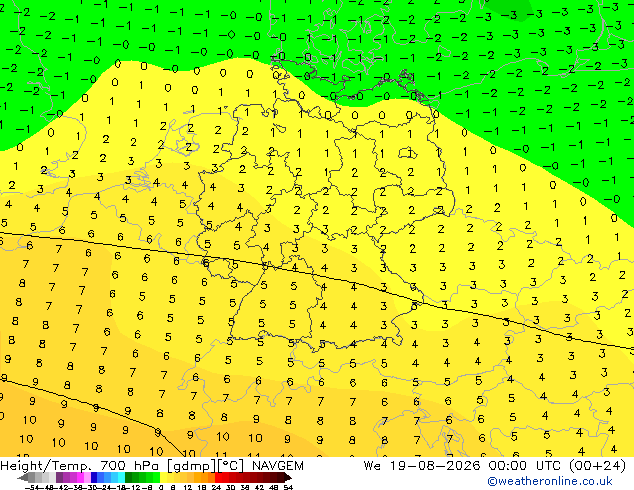The width and height of the screenshot is (634, 490).
Task: Click the dark brown right arrow end of the color scale
Action: [287, 477]
